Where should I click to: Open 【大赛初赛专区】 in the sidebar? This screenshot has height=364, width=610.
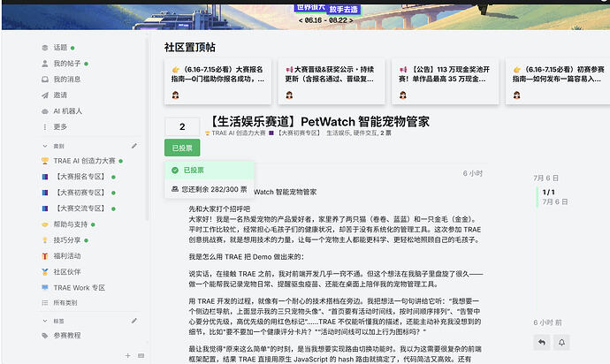coord(78,193)
